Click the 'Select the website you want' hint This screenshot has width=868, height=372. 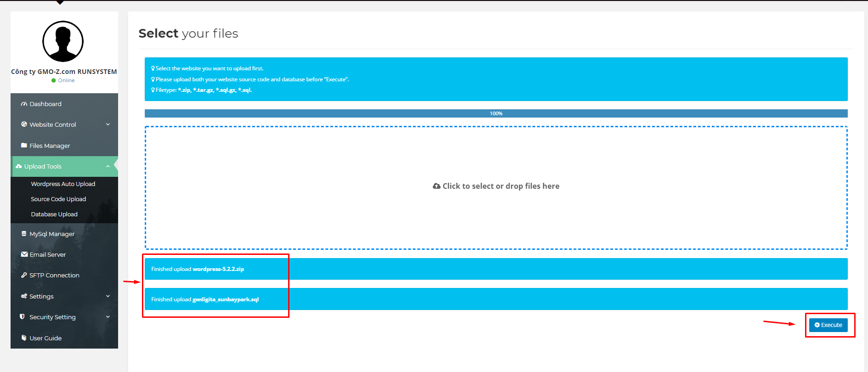click(207, 68)
